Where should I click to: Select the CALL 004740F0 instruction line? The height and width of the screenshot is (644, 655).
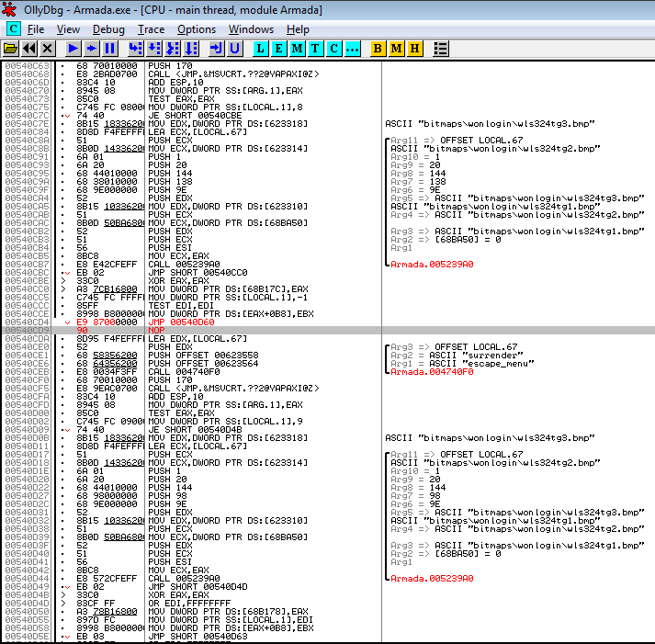(184, 371)
